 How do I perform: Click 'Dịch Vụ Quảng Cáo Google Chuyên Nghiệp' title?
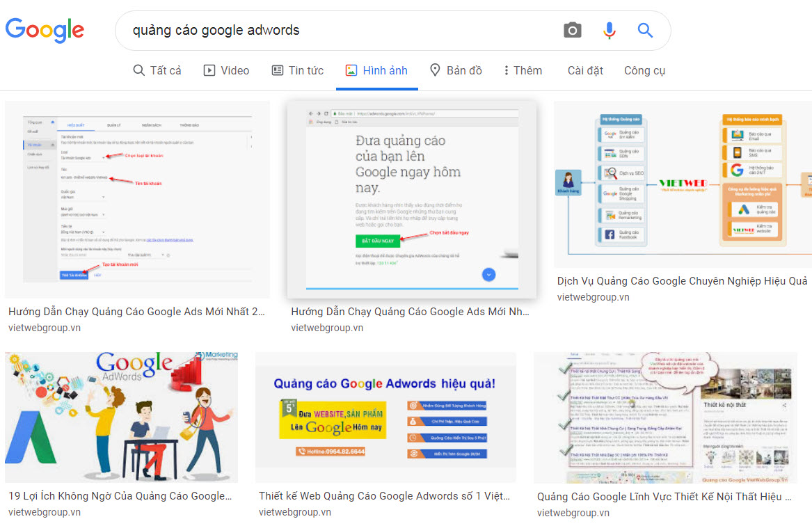pyautogui.click(x=682, y=281)
